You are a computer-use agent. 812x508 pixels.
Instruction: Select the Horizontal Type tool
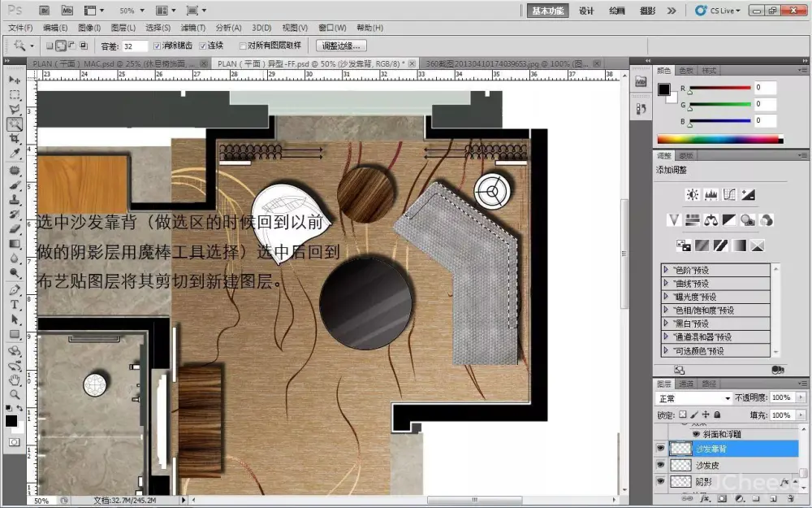15,305
